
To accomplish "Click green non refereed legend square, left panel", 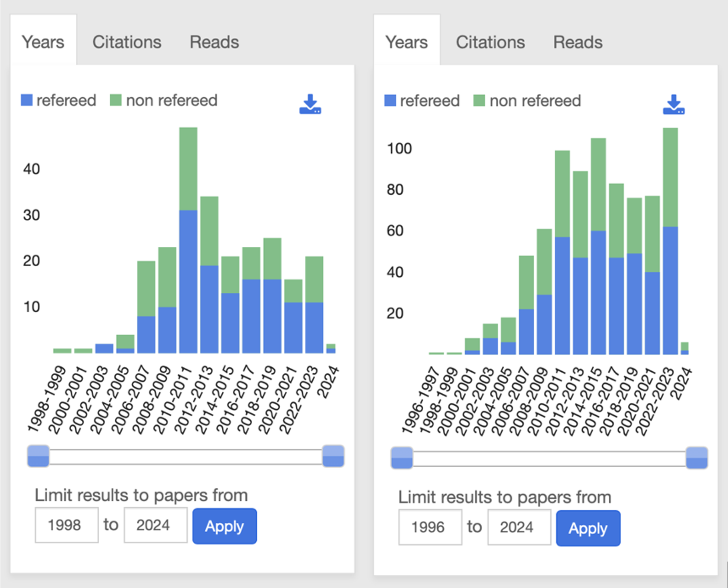I will [x=116, y=100].
